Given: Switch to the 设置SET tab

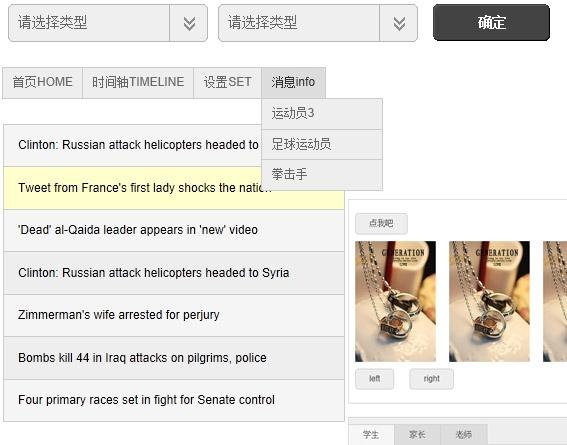Looking at the screenshot, I should click(227, 82).
